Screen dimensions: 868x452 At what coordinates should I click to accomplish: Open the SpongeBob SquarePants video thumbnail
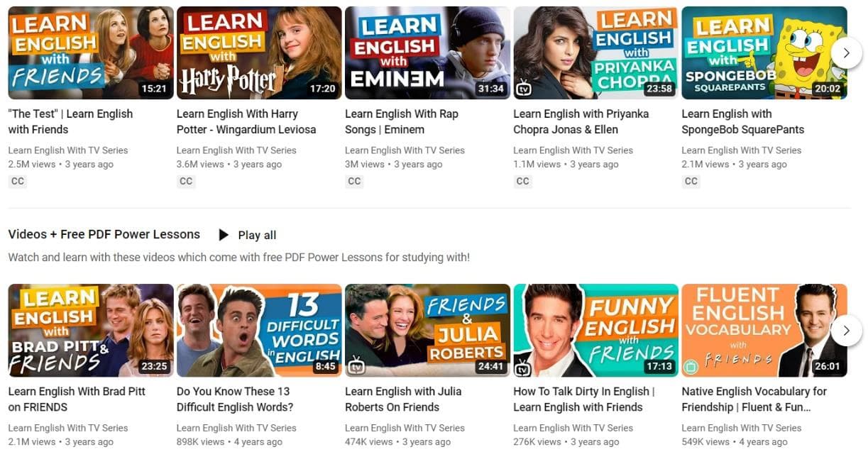click(x=764, y=53)
